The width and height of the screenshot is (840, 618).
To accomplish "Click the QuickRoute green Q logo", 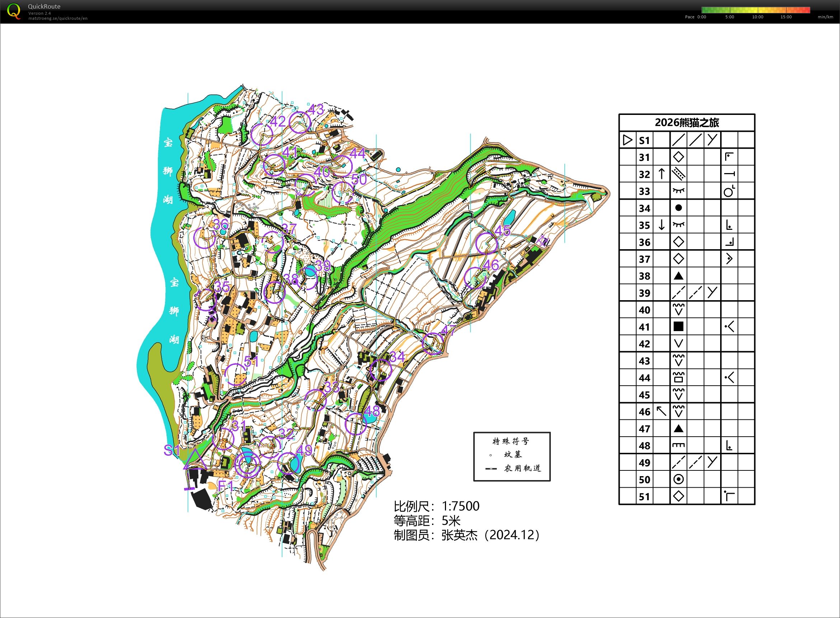I will pos(14,11).
